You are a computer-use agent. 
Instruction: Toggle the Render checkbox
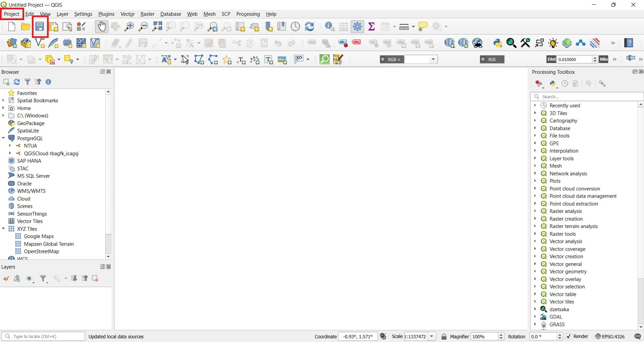point(568,336)
